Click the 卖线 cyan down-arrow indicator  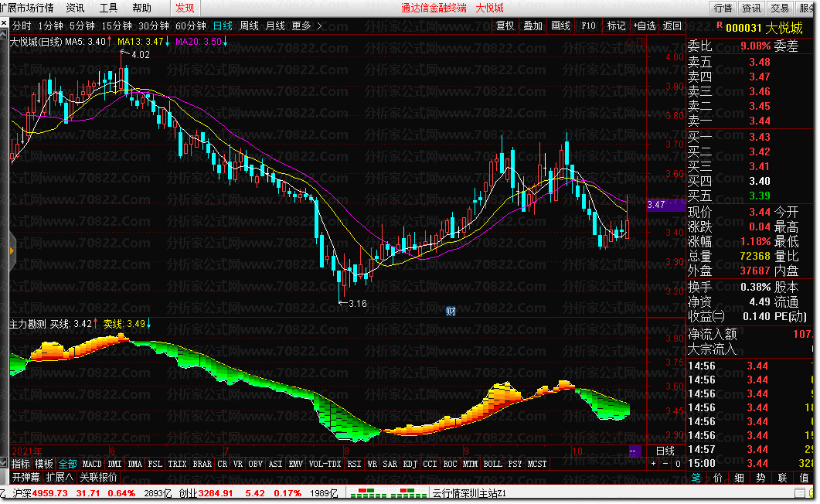click(x=149, y=324)
